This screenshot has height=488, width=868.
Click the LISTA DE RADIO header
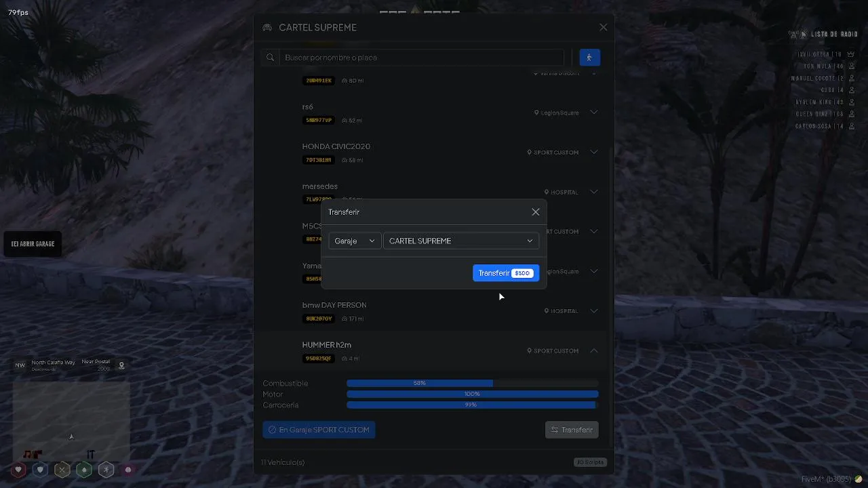pyautogui.click(x=834, y=34)
